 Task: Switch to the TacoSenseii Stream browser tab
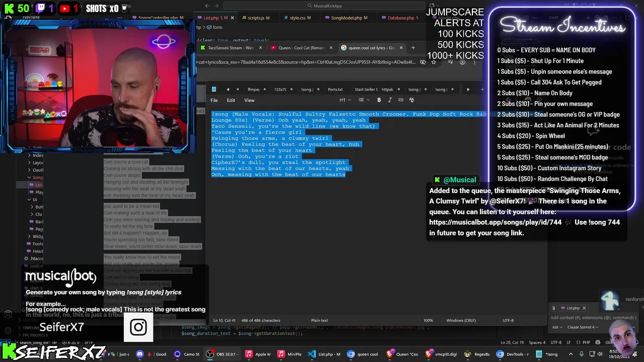pyautogui.click(x=230, y=48)
